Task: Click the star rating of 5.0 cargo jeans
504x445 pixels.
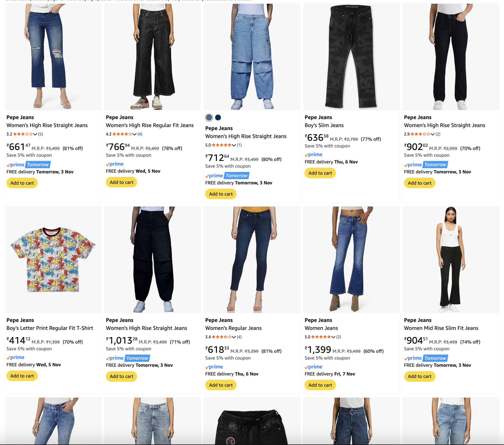Action: click(221, 145)
